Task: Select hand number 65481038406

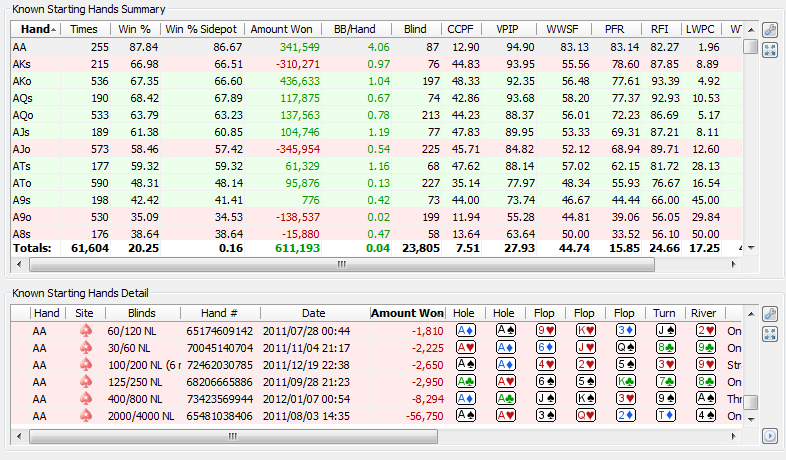Action: [x=219, y=415]
